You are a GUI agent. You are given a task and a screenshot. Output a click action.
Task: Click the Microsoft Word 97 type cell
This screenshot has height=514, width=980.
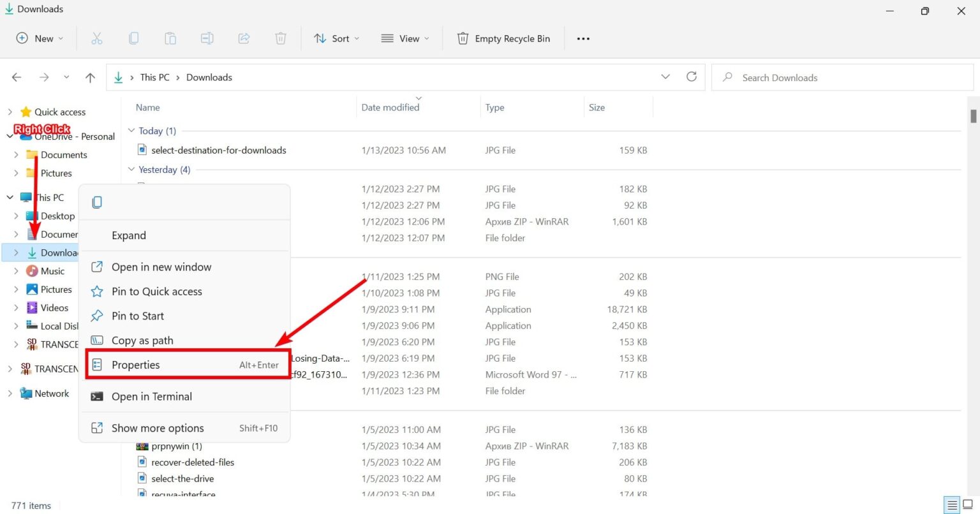click(x=531, y=374)
